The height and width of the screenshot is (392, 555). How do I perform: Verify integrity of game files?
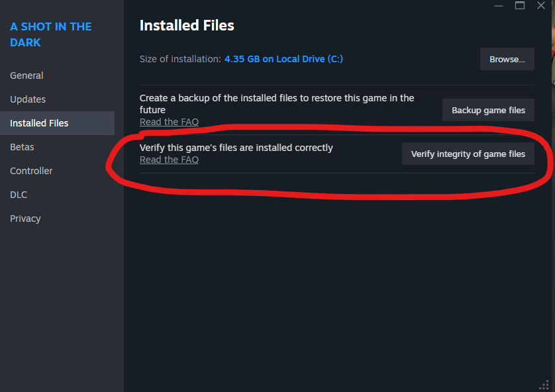click(468, 154)
